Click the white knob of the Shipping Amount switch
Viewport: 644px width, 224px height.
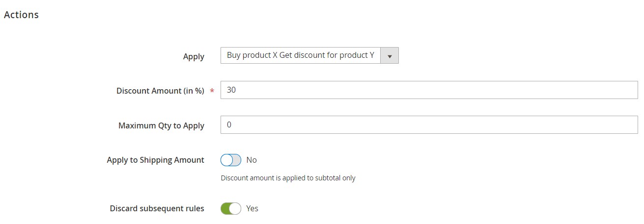pyautogui.click(x=226, y=160)
